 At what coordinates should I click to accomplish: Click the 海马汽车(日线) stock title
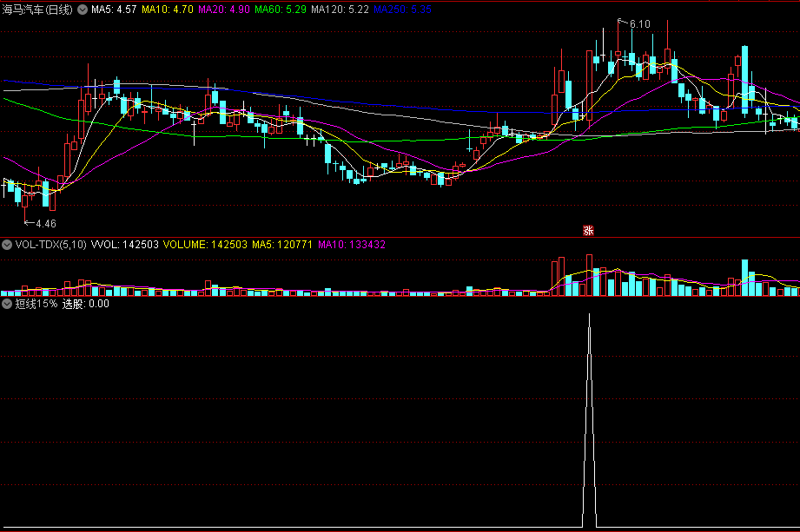[x=37, y=10]
